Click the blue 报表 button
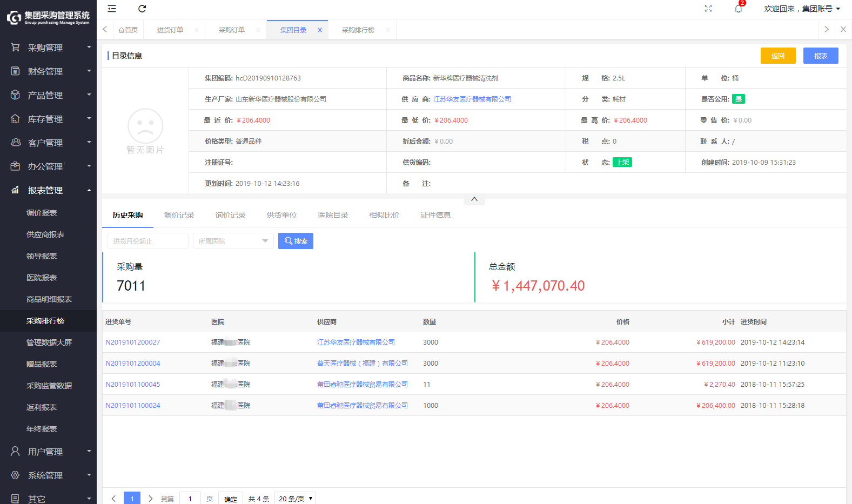The width and height of the screenshot is (852, 504). [821, 56]
